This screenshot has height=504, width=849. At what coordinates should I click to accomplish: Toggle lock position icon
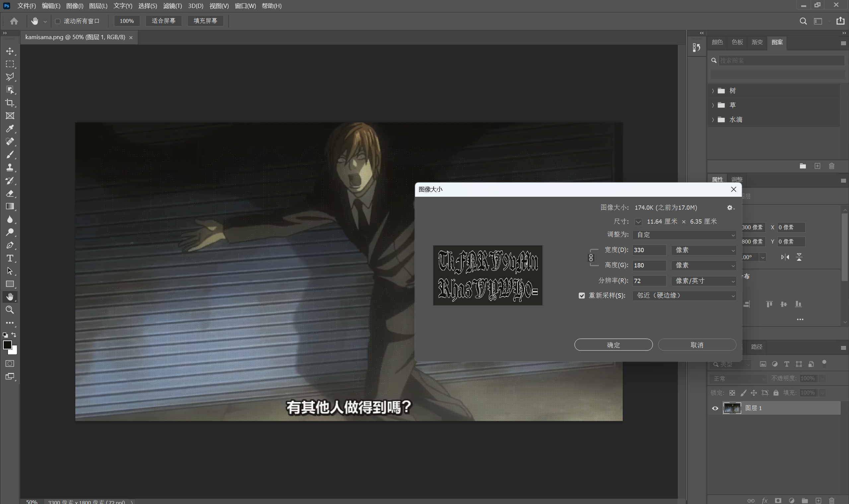754,393
